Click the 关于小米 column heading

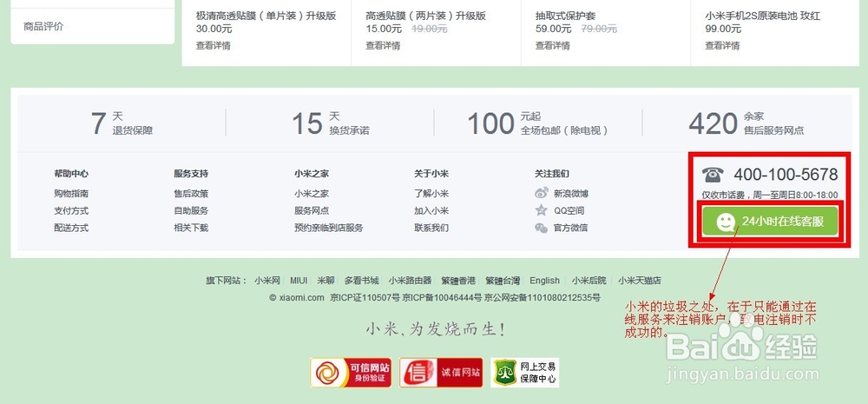tap(431, 174)
